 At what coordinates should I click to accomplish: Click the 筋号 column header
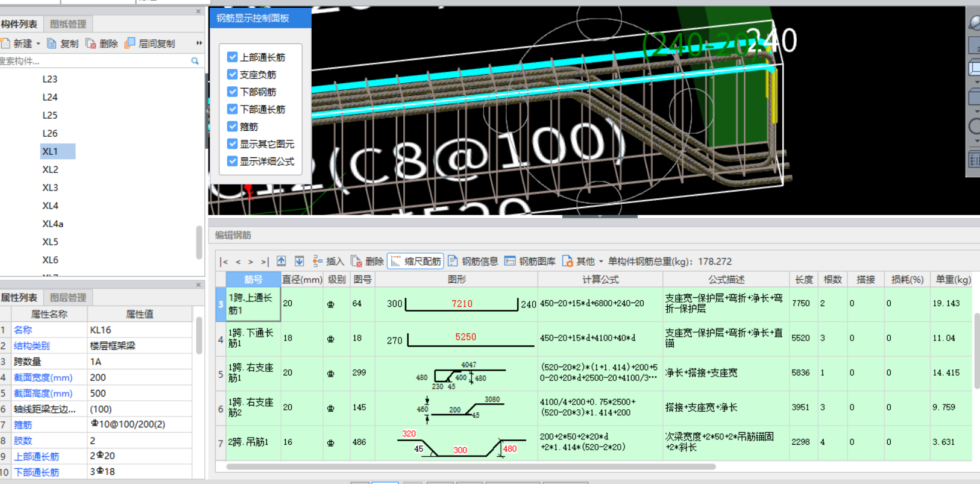pos(254,279)
